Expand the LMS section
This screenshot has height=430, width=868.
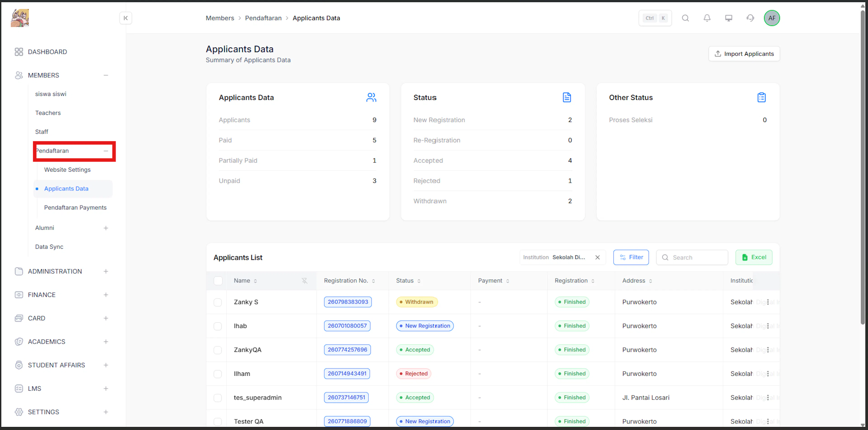point(106,389)
